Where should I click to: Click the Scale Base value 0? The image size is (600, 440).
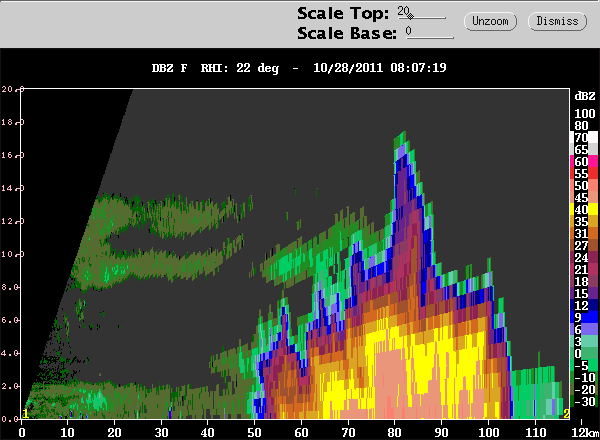coord(409,31)
